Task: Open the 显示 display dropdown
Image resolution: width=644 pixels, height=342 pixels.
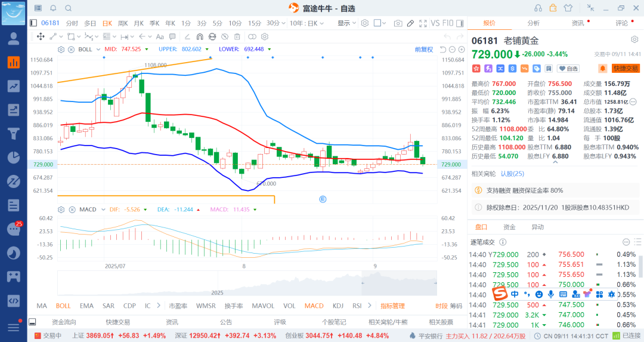Action: pyautogui.click(x=346, y=23)
